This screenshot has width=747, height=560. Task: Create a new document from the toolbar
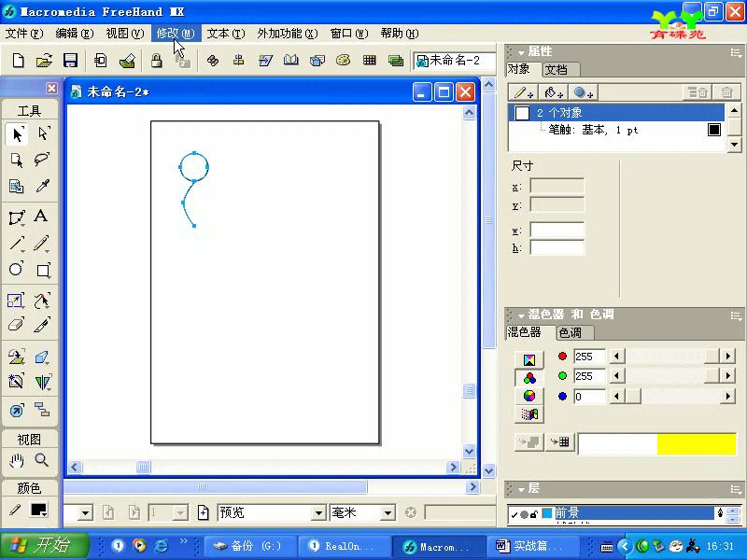(18, 61)
